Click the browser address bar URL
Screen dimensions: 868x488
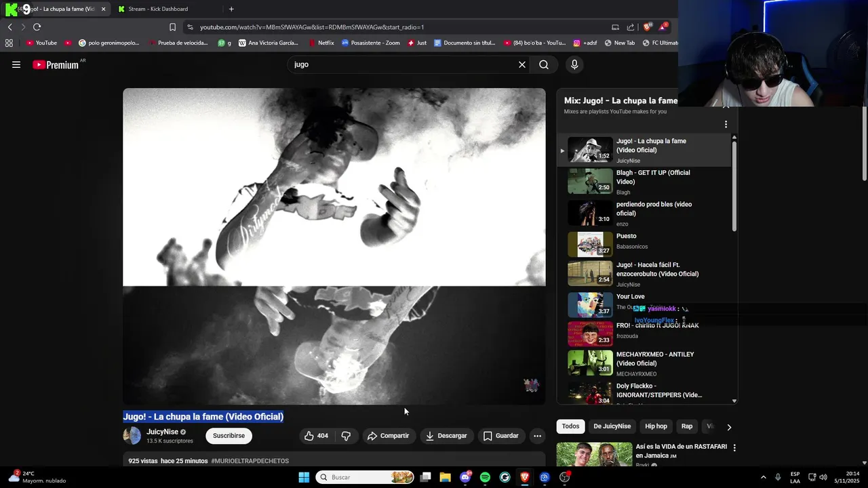click(312, 27)
